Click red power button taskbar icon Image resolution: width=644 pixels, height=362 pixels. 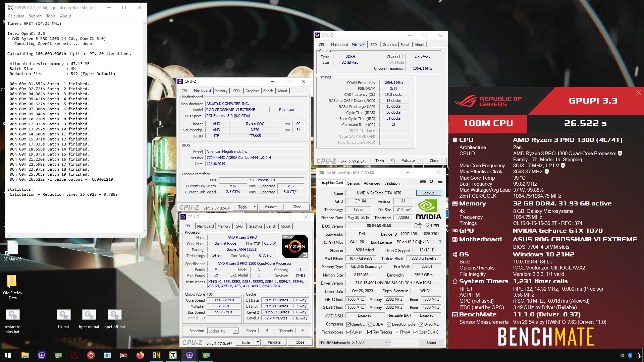pos(91,355)
